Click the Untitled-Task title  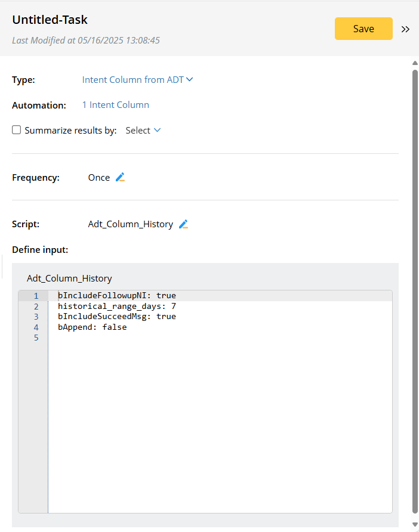click(x=50, y=20)
